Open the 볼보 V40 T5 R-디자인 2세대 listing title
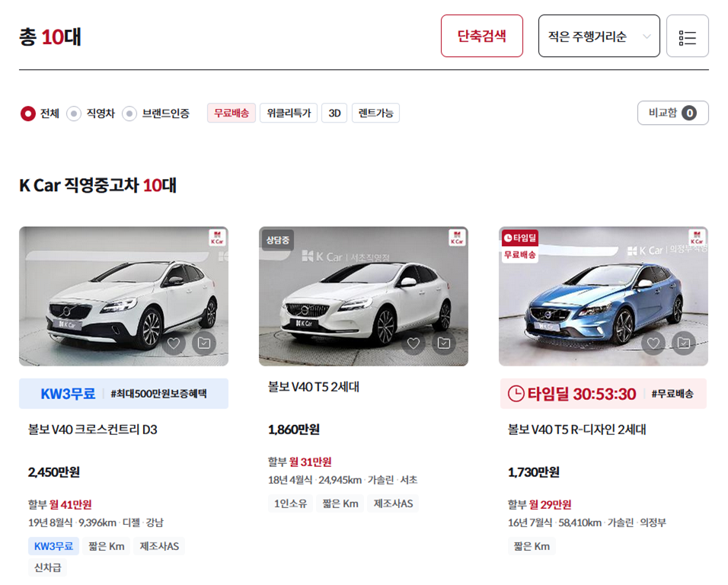The height and width of the screenshot is (585, 728). click(x=576, y=430)
